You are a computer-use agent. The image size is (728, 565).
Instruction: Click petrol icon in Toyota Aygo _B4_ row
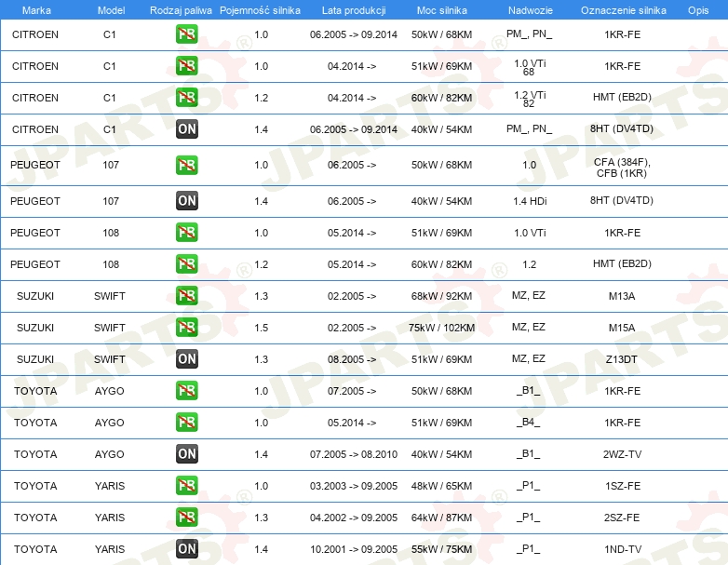click(x=186, y=423)
